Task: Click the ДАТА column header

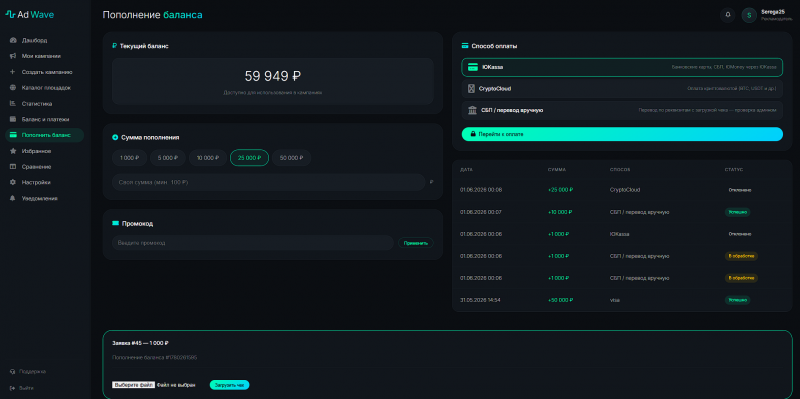Action: pyautogui.click(x=466, y=169)
